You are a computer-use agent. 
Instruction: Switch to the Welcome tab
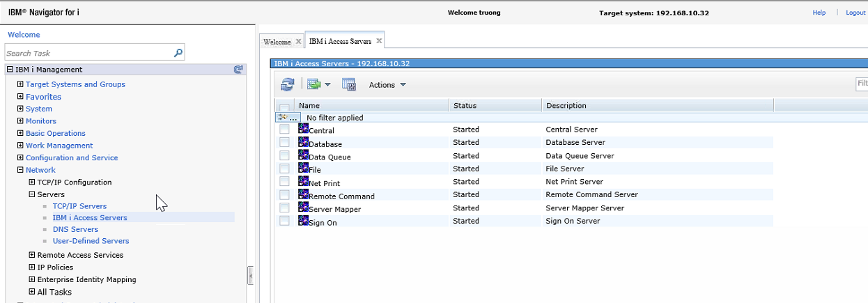pos(277,42)
